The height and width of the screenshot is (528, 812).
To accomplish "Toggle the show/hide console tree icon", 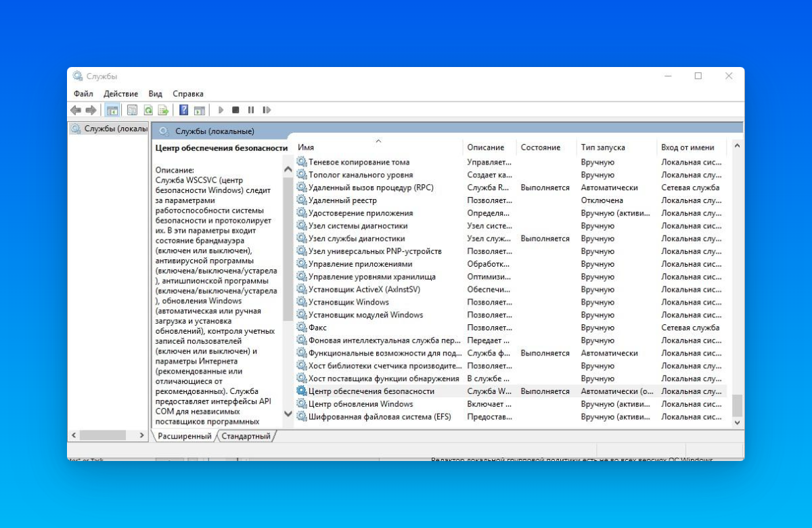I will [x=112, y=110].
